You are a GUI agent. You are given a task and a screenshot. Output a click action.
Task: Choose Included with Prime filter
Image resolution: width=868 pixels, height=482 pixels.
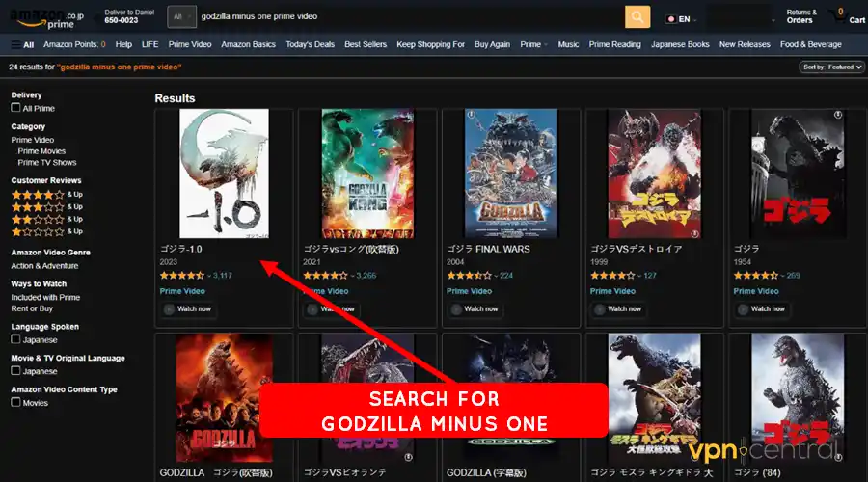(45, 298)
